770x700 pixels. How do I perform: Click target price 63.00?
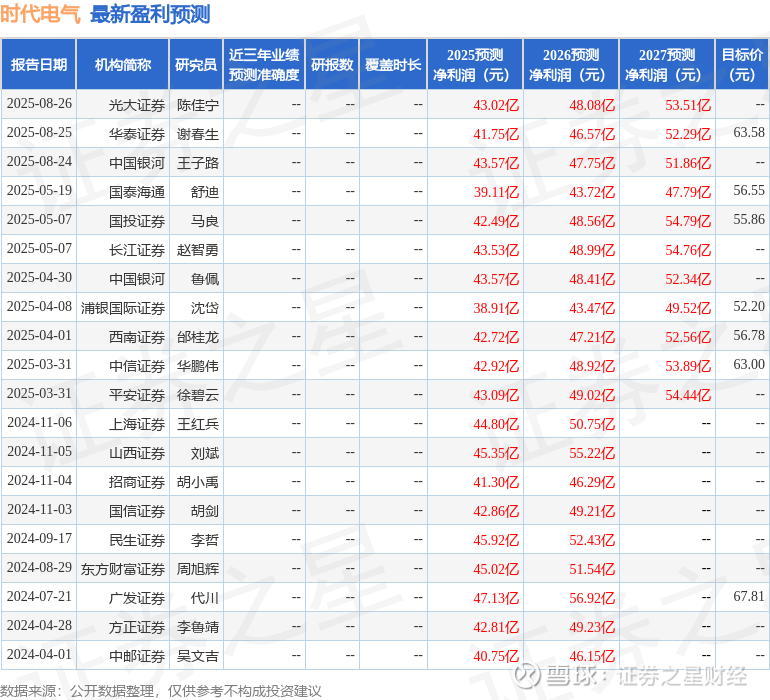coord(749,364)
